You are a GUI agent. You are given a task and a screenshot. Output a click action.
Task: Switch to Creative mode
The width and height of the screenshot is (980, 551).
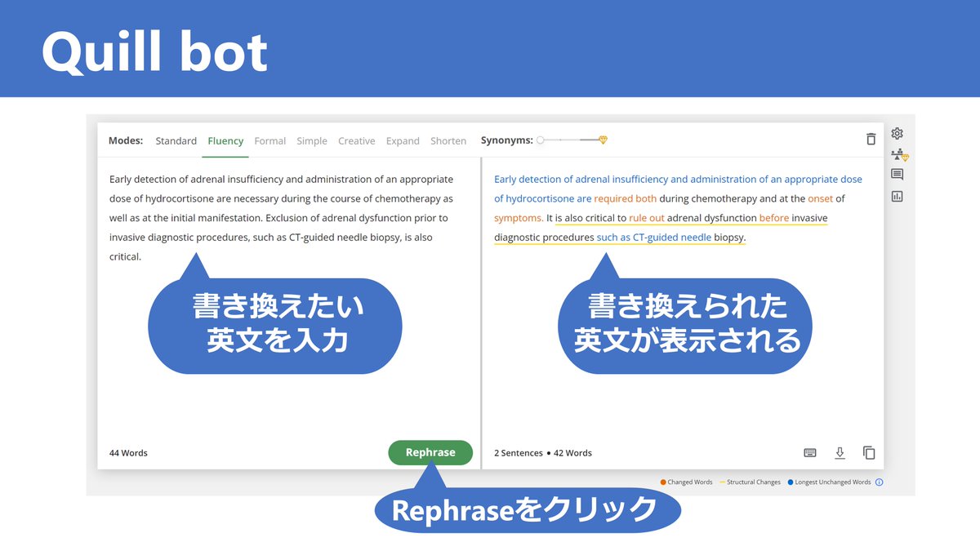click(357, 140)
